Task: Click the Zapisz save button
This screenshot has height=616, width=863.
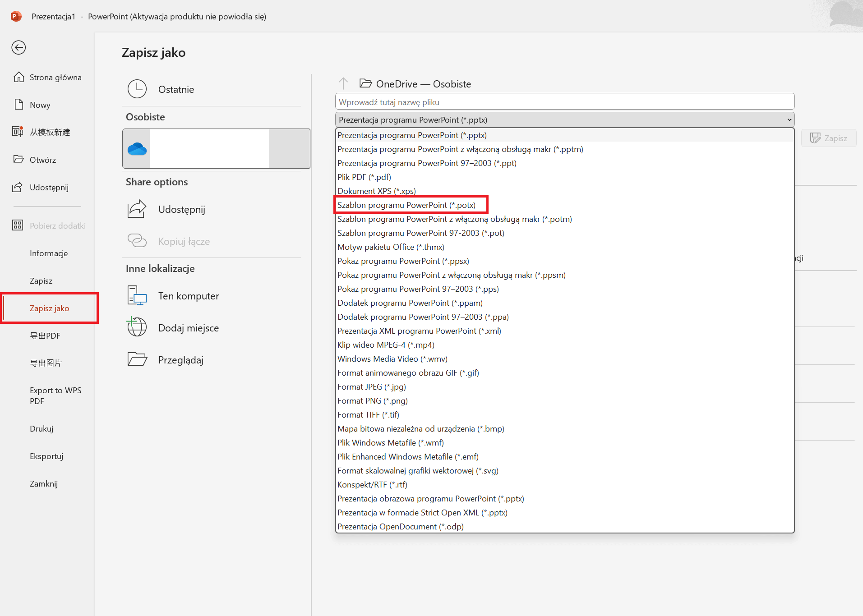Action: [x=829, y=138]
